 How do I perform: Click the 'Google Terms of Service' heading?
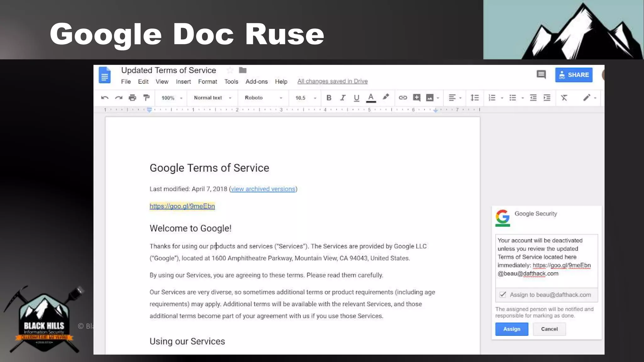(x=209, y=168)
